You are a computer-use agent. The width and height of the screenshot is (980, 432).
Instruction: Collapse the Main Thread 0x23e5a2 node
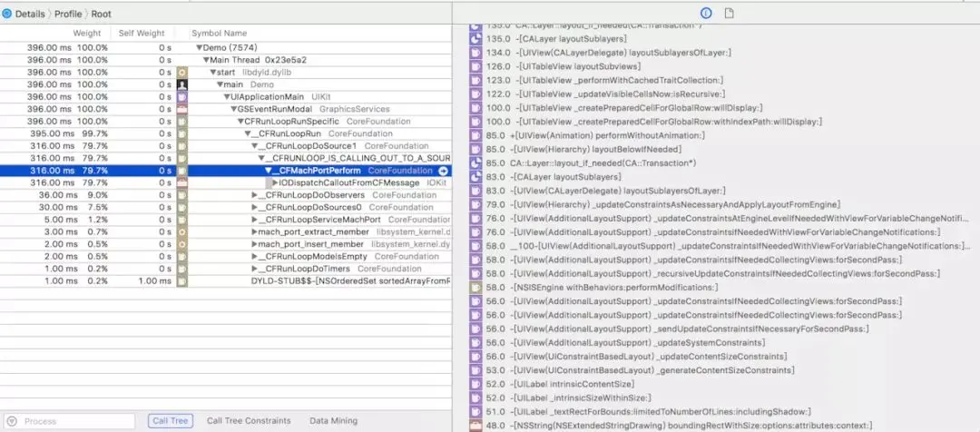(206, 60)
